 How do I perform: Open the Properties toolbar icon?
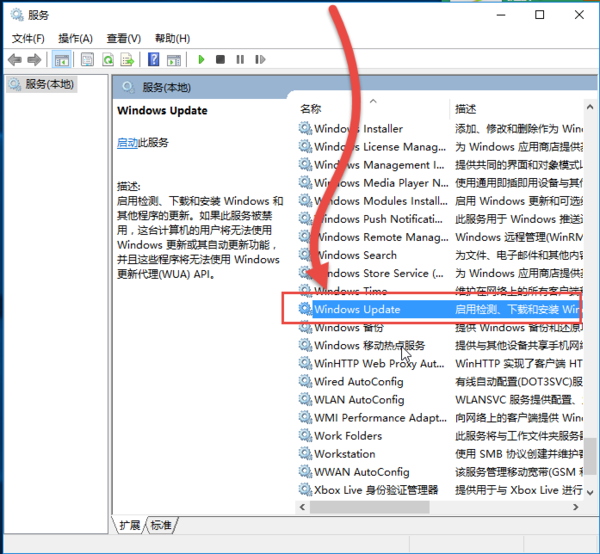pos(87,60)
